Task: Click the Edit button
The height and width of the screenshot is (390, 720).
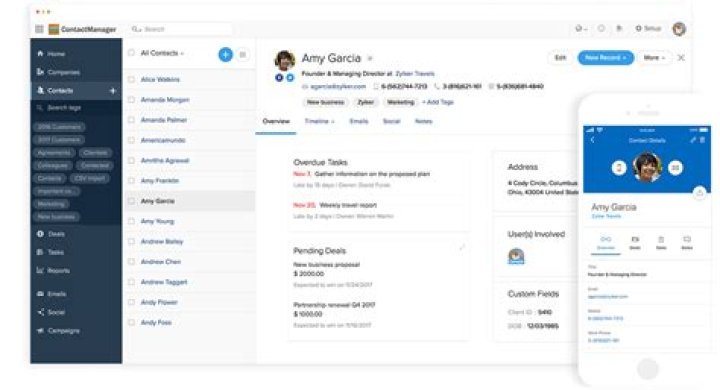Action: coord(560,57)
